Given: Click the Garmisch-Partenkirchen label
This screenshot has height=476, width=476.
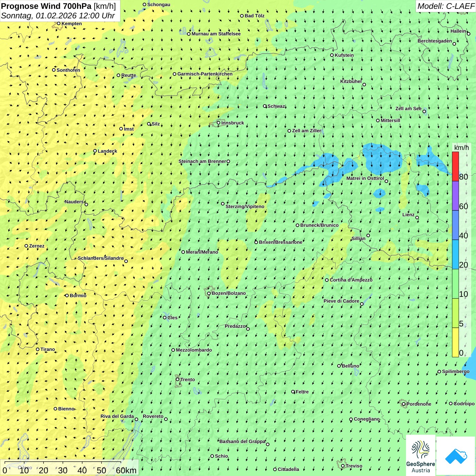Looking at the screenshot, I should [x=205, y=74].
